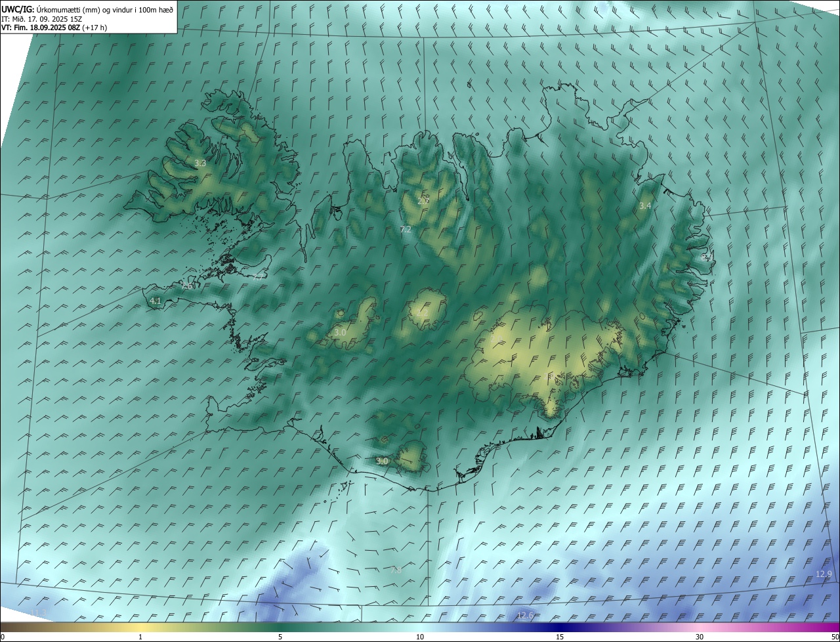Pick the dark navy colorbar segment above tick 15

[x=560, y=627]
